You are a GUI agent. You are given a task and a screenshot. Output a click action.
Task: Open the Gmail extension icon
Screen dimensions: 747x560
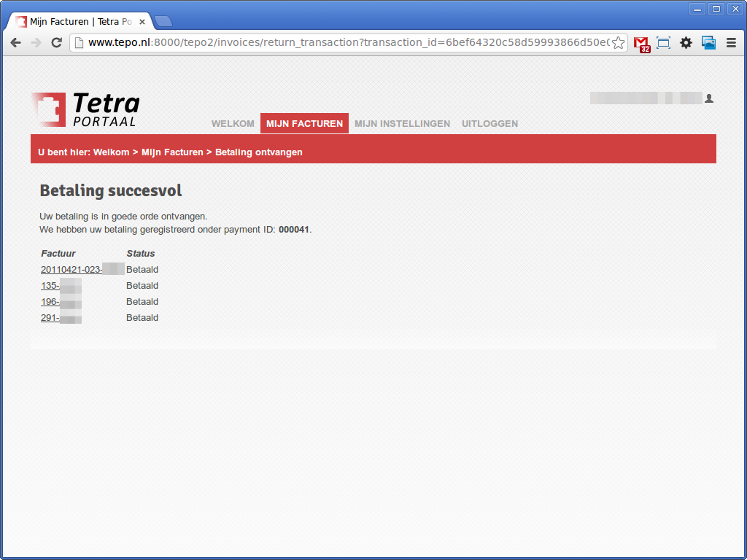click(x=641, y=44)
